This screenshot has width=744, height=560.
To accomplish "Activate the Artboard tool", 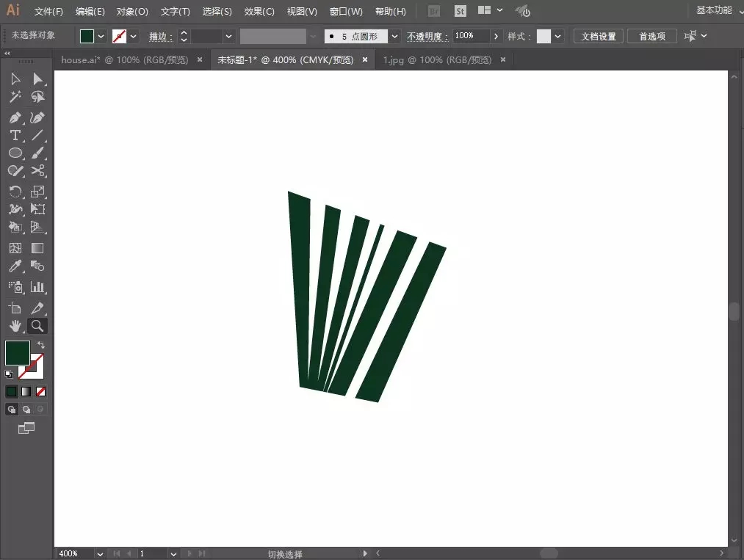I will [x=15, y=308].
